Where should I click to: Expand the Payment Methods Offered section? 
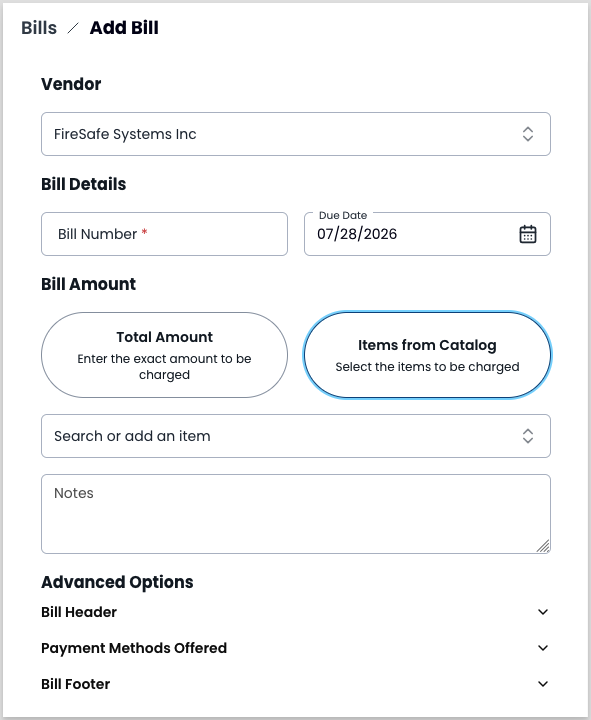coord(296,648)
